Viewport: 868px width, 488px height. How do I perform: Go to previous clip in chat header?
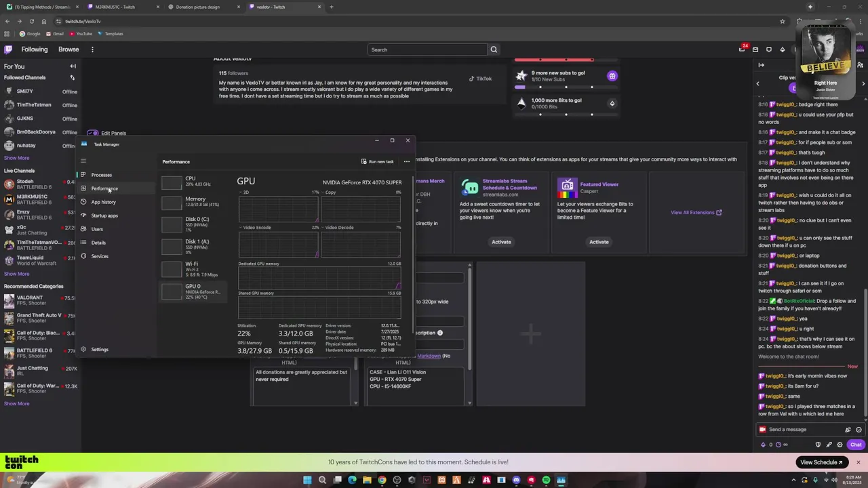tap(758, 83)
